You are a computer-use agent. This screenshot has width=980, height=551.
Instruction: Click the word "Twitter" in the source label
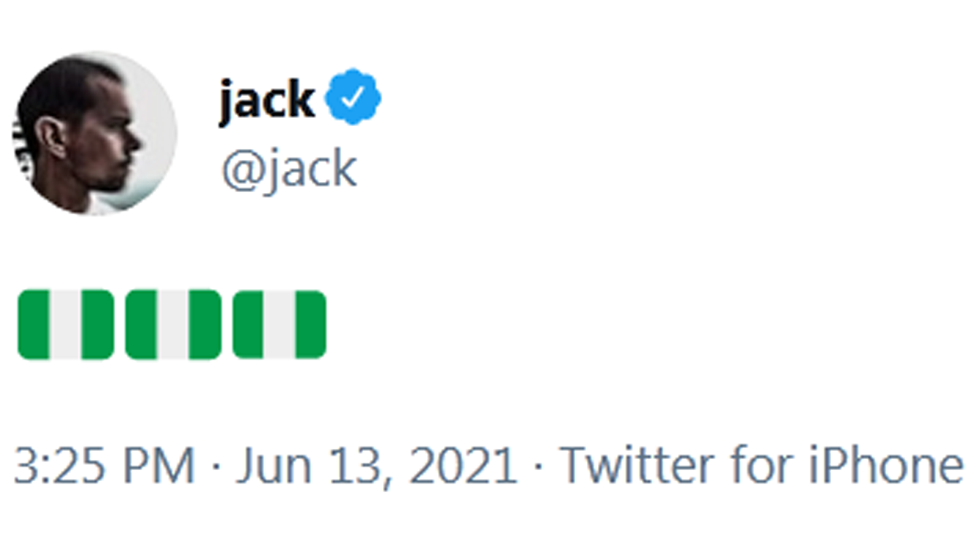636,467
